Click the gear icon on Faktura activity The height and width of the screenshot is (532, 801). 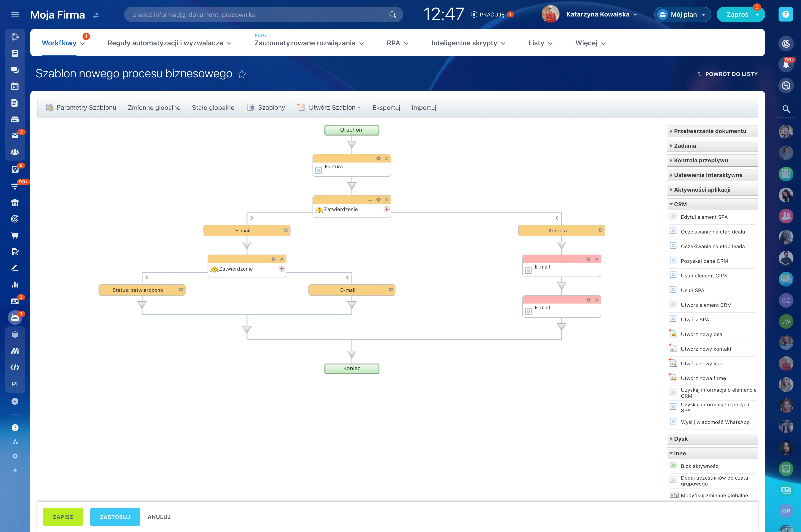(x=378, y=158)
